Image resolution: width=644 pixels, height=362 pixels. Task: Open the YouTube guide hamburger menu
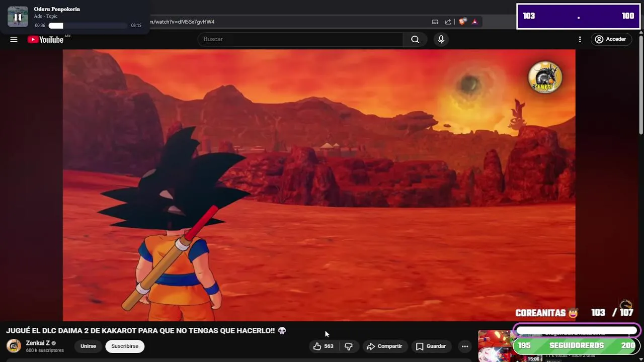pyautogui.click(x=14, y=39)
